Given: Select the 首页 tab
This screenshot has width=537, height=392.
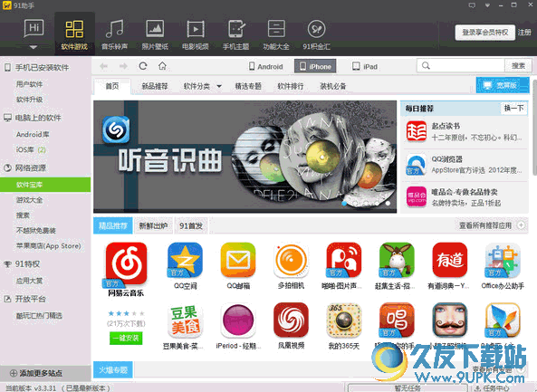Looking at the screenshot, I should [112, 86].
